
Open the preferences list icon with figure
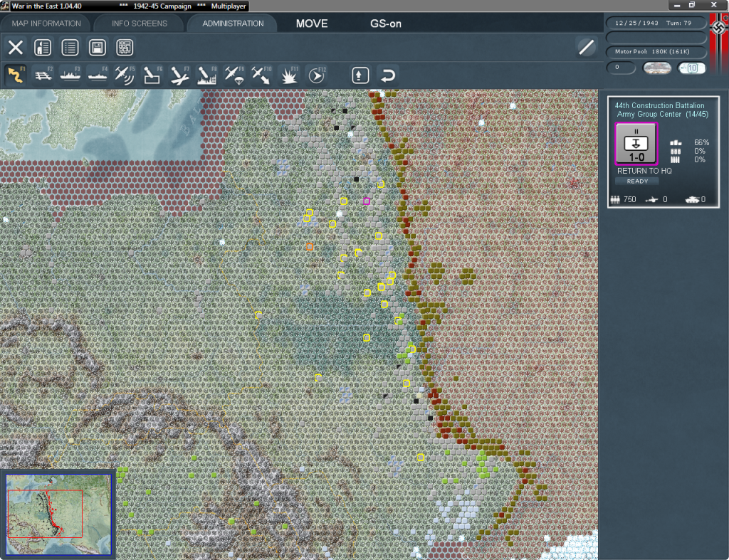43,48
